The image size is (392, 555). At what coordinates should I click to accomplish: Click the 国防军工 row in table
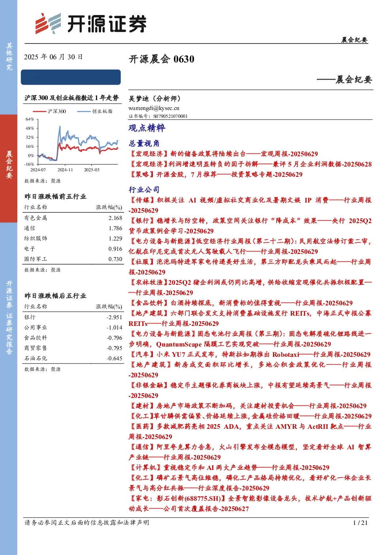[73, 259]
